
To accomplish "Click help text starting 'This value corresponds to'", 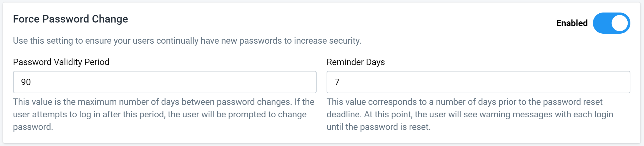I will pos(470,114).
